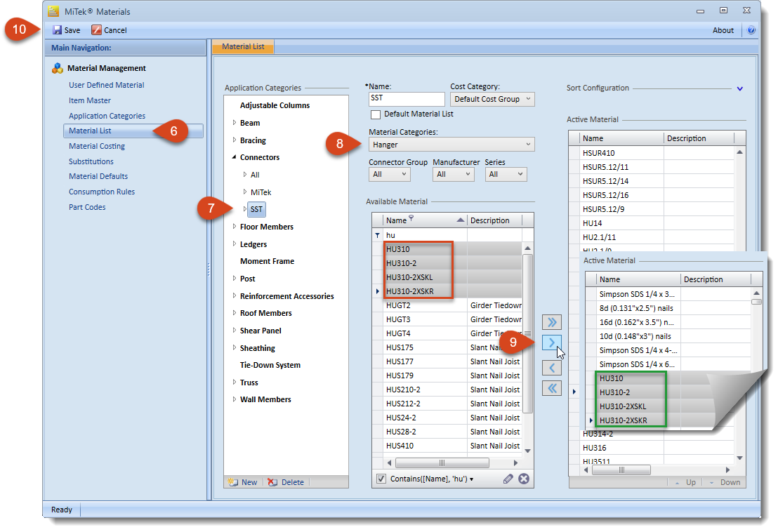Select the Adjustable Columns category
The image size is (778, 532).
click(275, 105)
